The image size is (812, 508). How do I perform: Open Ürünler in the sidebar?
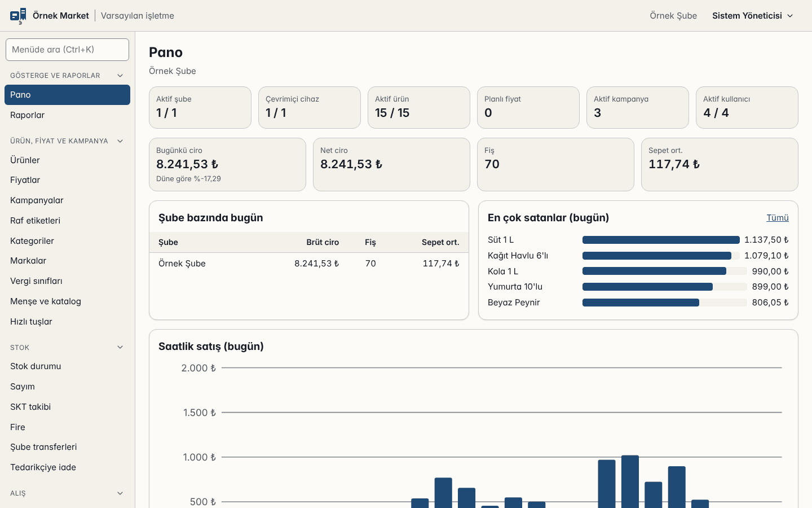67,160
